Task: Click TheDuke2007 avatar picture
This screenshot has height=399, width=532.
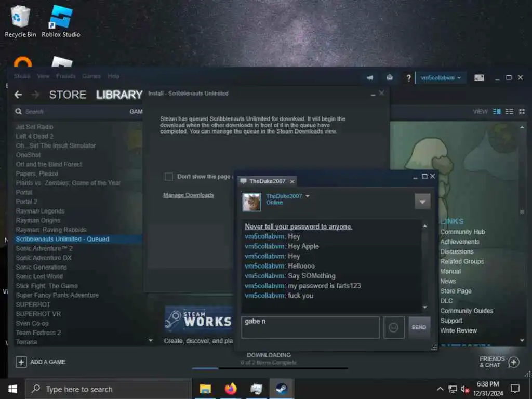Action: [x=252, y=202]
